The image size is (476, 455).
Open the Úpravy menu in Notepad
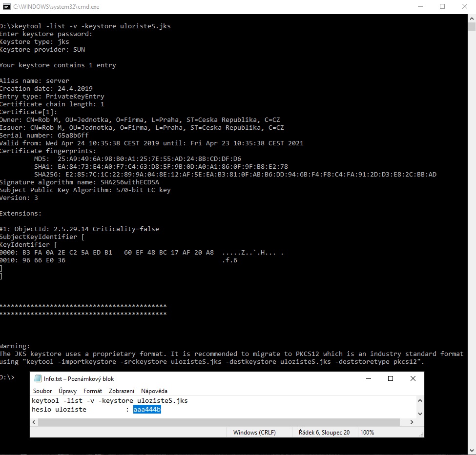coord(67,391)
